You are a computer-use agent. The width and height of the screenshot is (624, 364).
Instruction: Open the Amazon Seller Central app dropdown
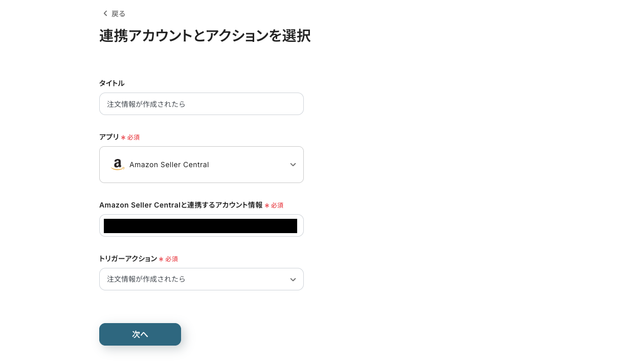202,165
